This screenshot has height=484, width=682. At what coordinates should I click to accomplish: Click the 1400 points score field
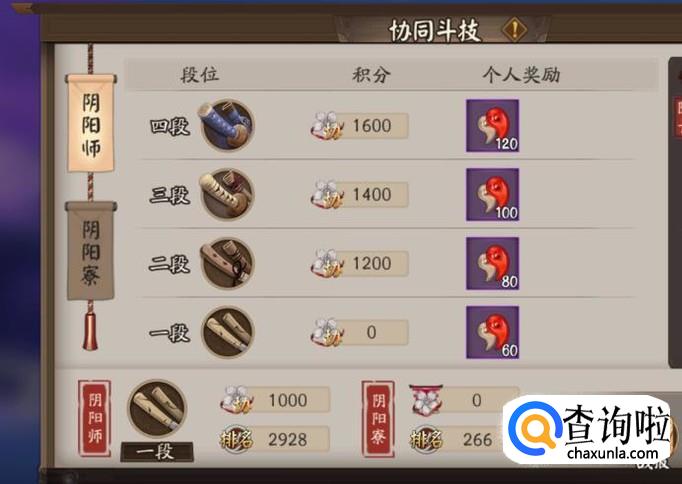[359, 194]
